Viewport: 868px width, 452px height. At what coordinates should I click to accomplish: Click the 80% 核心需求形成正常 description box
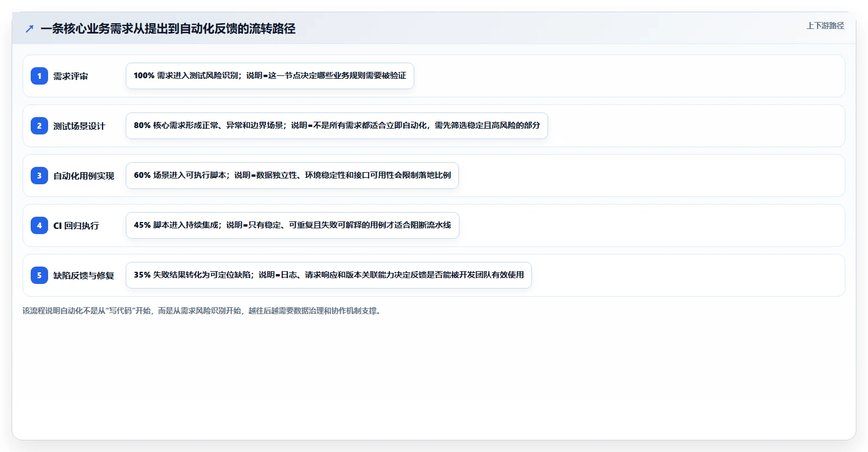point(337,126)
